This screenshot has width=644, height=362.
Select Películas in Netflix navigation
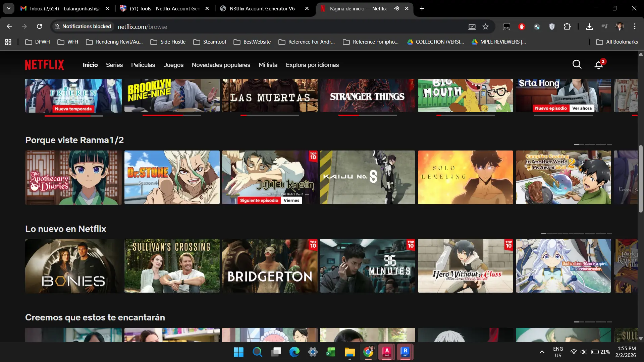(x=143, y=65)
